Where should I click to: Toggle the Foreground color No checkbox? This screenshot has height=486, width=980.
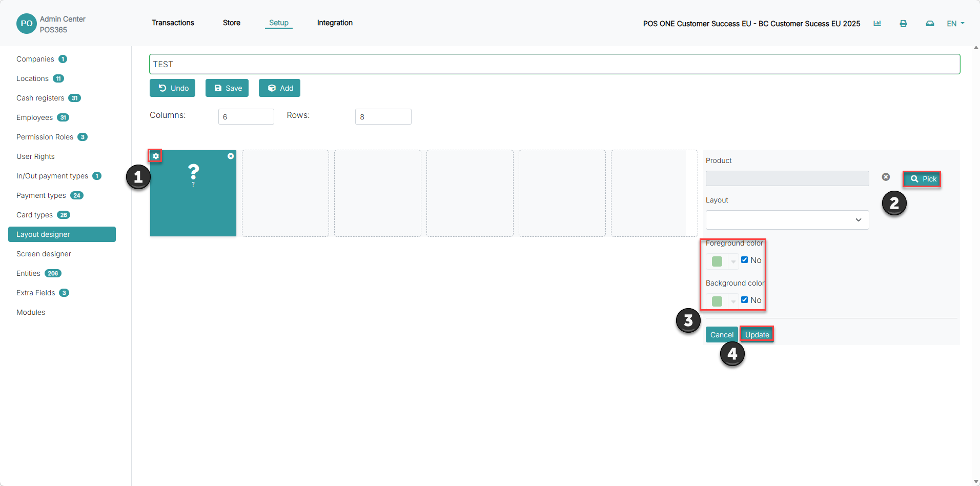click(744, 260)
